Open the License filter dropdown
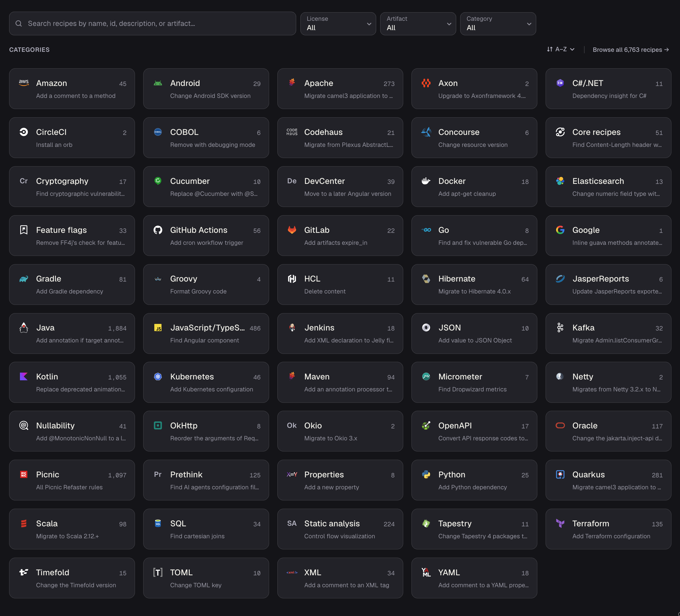Image resolution: width=680 pixels, height=616 pixels. coord(338,24)
